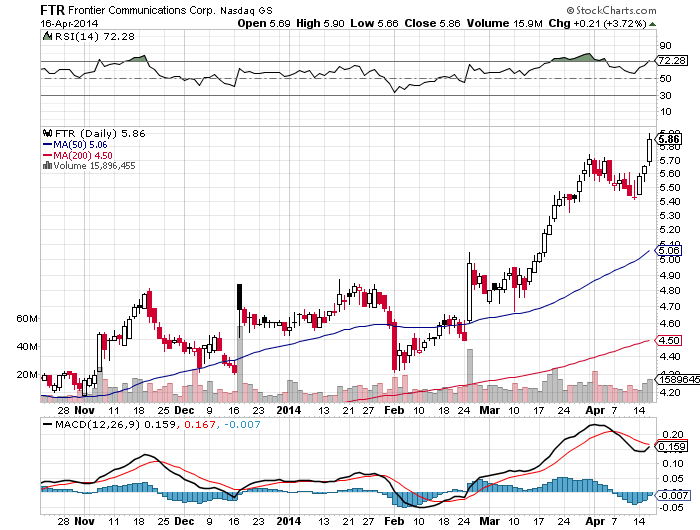700x530 pixels.
Task: Click the MACD(12,26,9) 0.159 legend label
Action: point(115,424)
